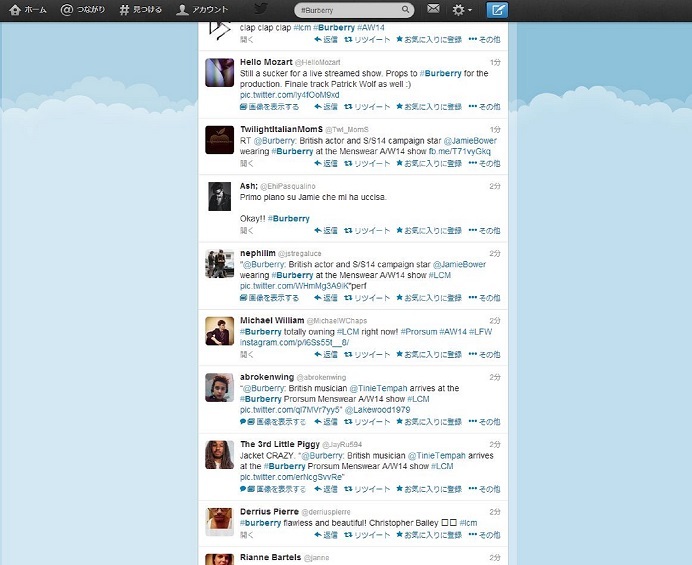Viewport: 692px width, 565px height.
Task: Reply to the clap clap clap tweet
Action: click(x=326, y=39)
